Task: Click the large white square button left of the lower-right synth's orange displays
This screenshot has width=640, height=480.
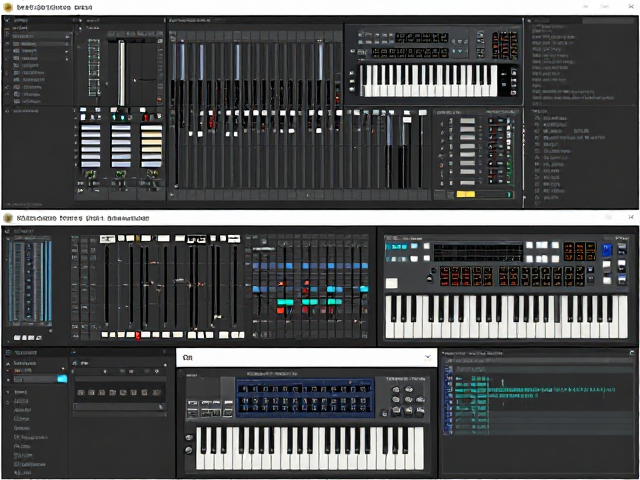Action: click(x=391, y=283)
